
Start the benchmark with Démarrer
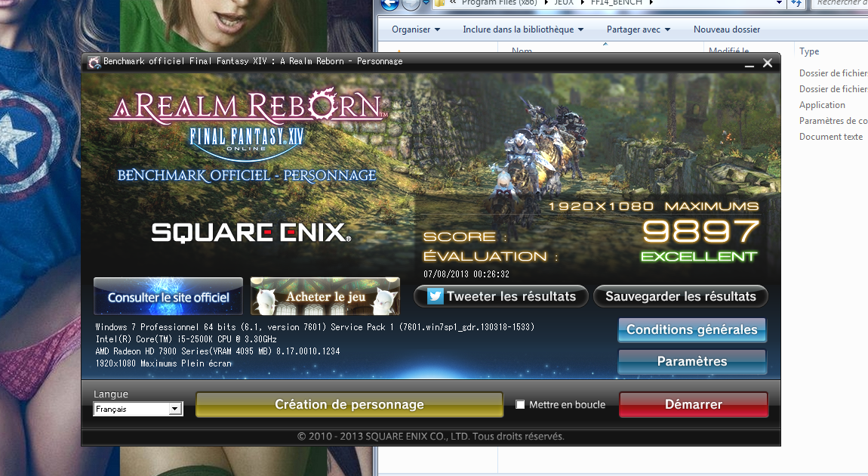[694, 404]
